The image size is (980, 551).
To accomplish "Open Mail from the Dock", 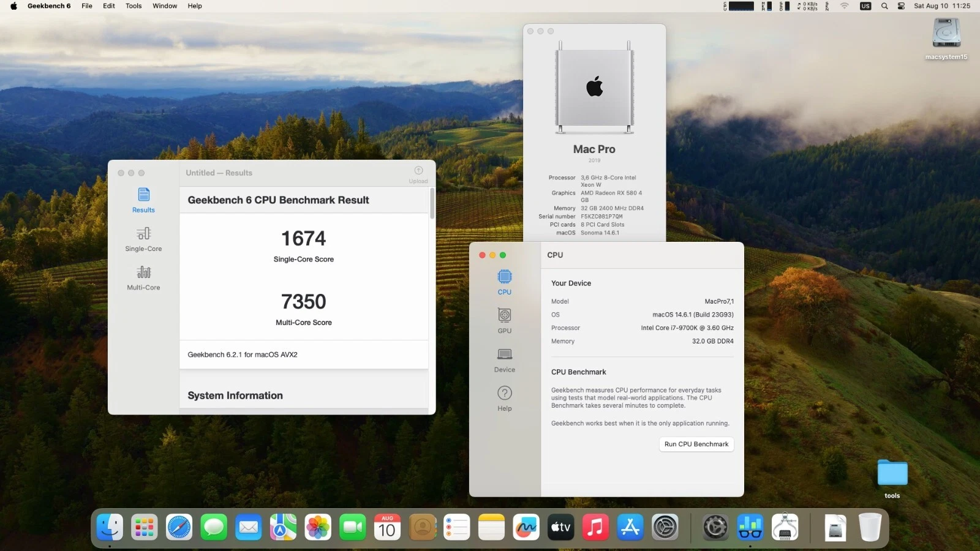I will pos(249,527).
